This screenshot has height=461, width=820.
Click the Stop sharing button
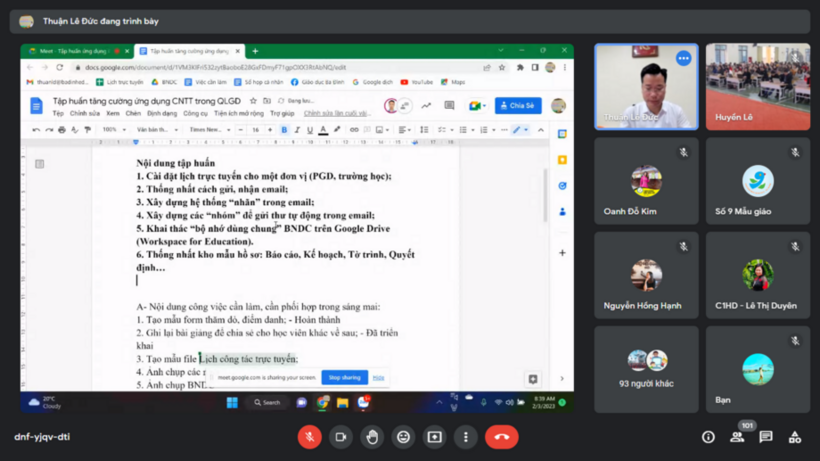pos(344,378)
